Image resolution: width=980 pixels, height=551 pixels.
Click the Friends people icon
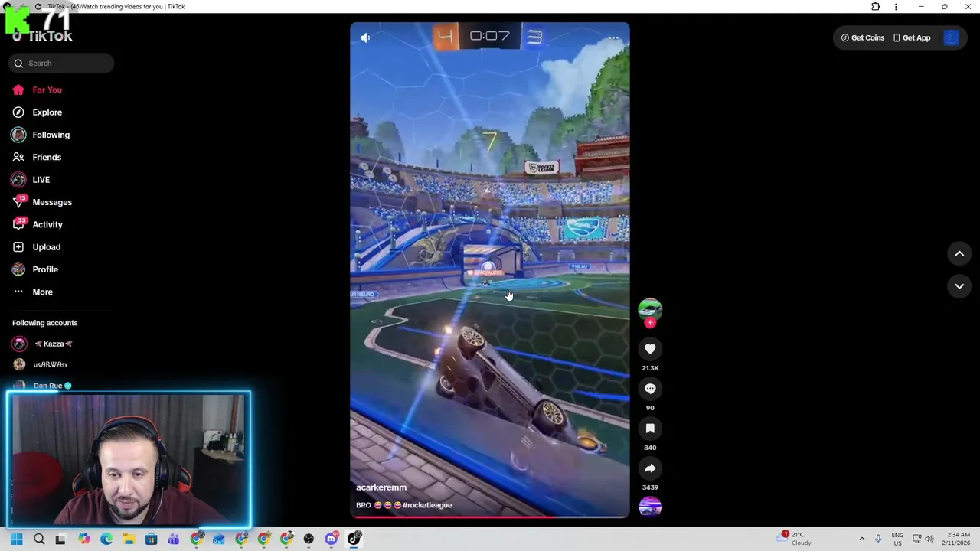(18, 158)
